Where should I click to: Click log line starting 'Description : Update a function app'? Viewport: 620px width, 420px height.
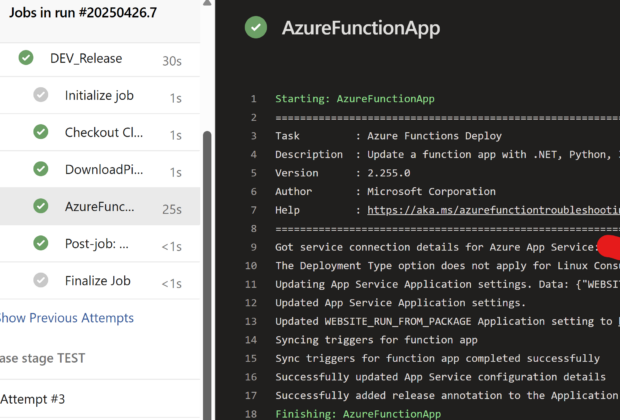pos(448,154)
